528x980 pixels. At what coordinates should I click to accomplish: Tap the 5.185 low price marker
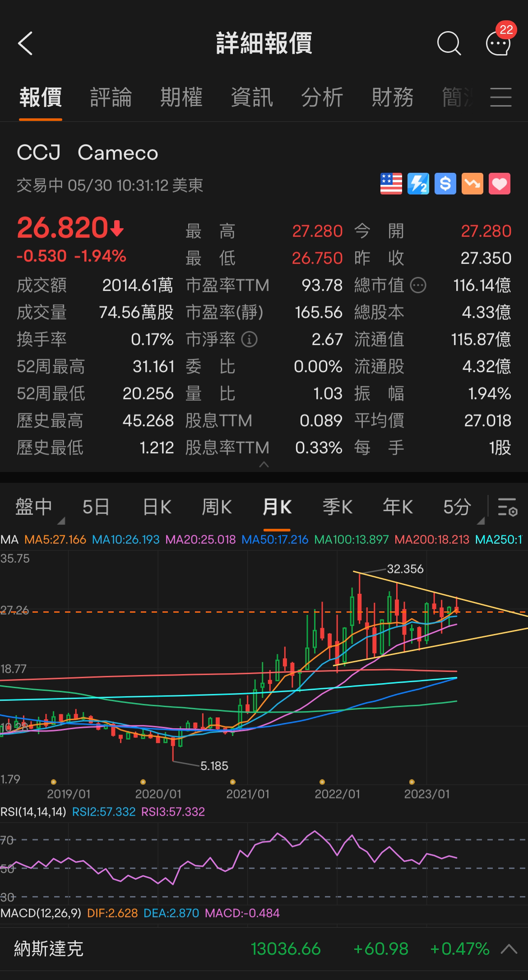(x=214, y=766)
